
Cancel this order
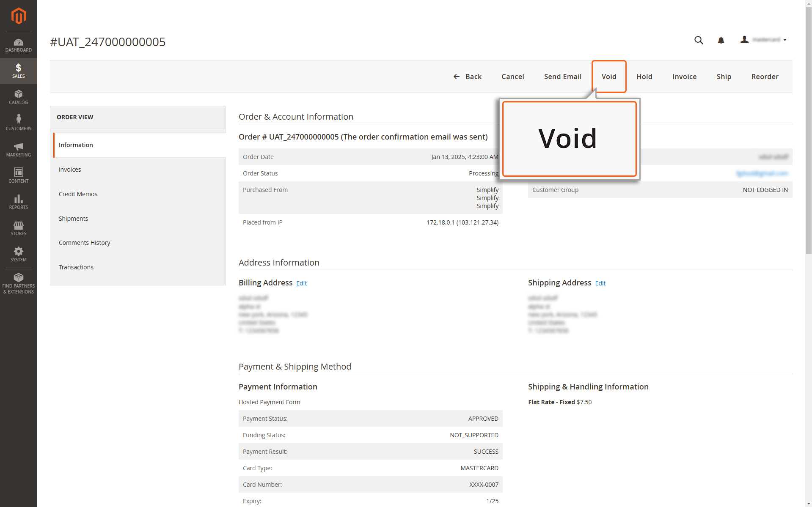[x=513, y=77]
